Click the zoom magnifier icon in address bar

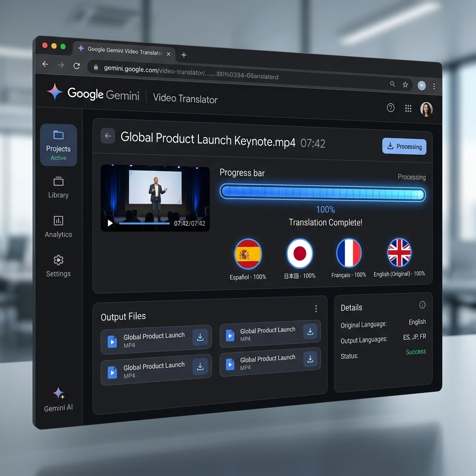coord(392,84)
